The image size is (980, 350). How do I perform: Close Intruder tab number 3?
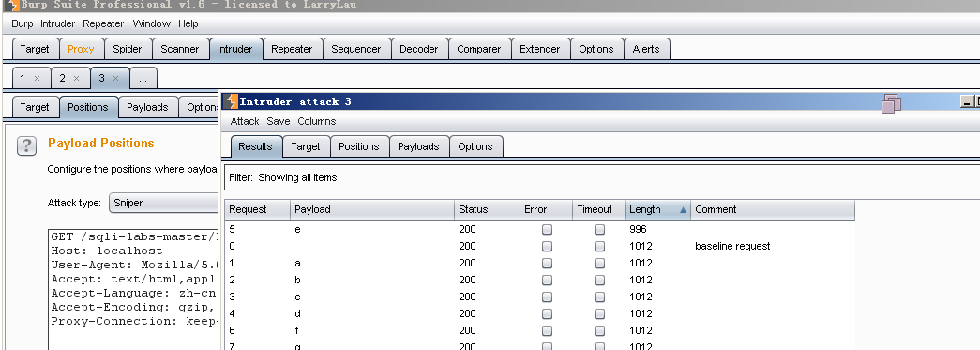pyautogui.click(x=115, y=78)
